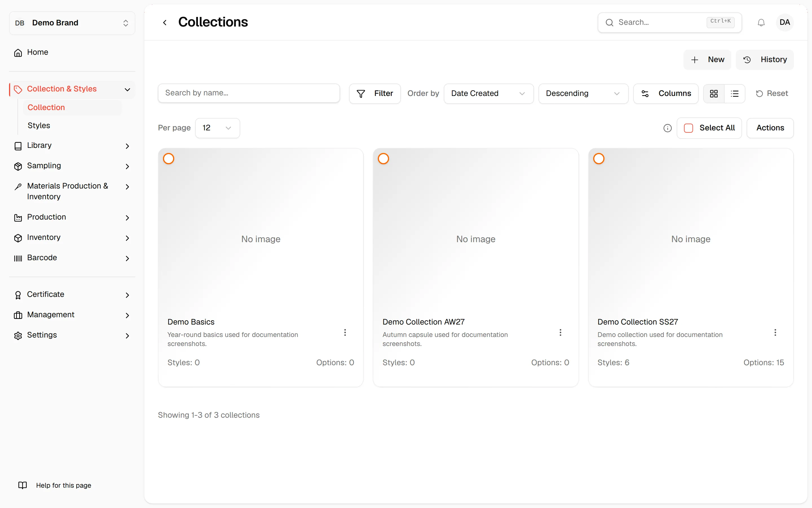Viewport: 812px width, 508px height.
Task: Tick the Select All checkbox
Action: click(688, 128)
